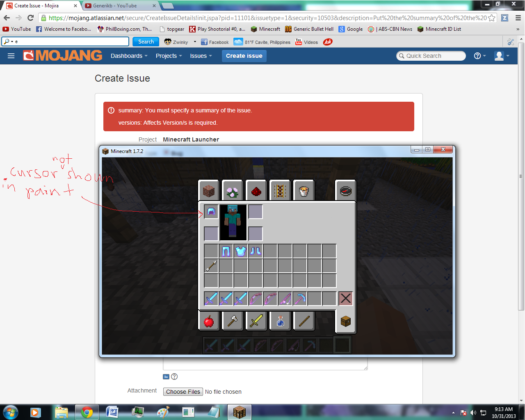The width and height of the screenshot is (525, 420).
Task: Click the player character preview
Action: [233, 222]
